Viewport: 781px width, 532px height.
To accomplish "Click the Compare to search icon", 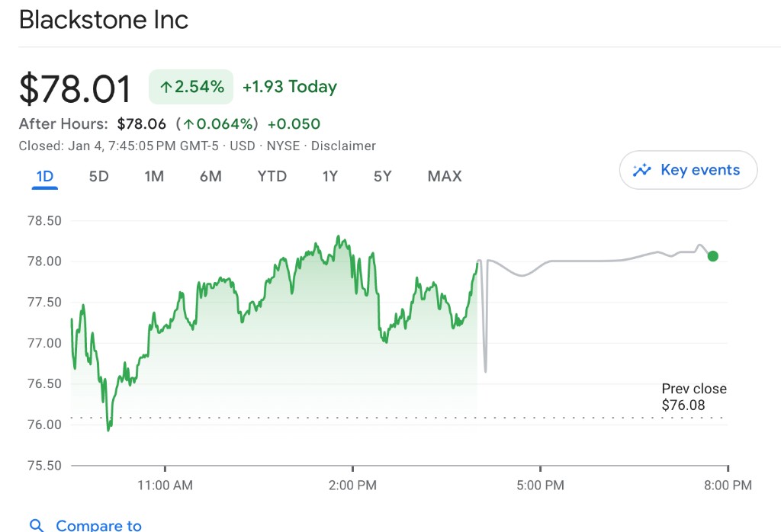I will click(x=36, y=525).
